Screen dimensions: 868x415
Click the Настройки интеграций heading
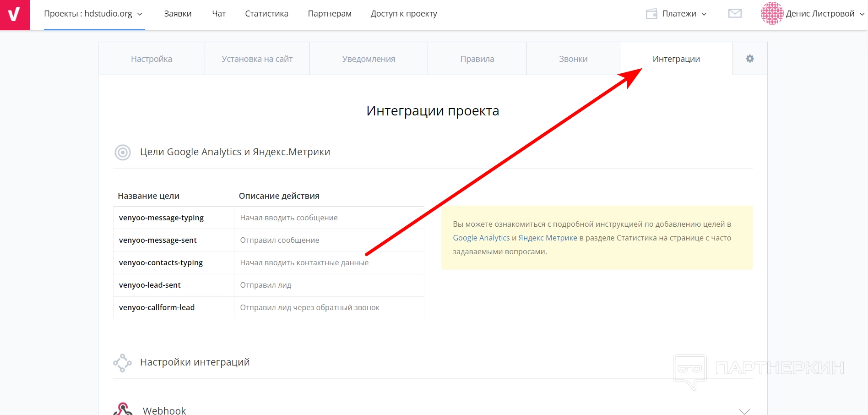(195, 362)
